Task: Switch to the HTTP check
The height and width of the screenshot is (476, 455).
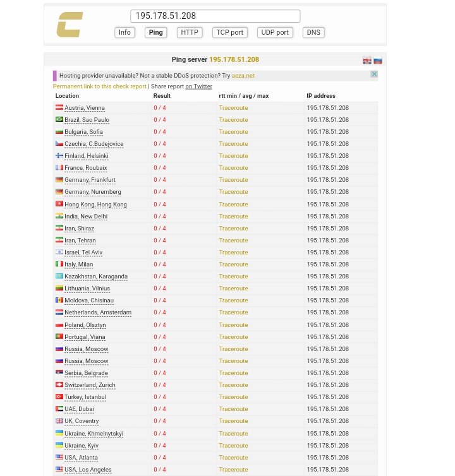Action: [190, 32]
